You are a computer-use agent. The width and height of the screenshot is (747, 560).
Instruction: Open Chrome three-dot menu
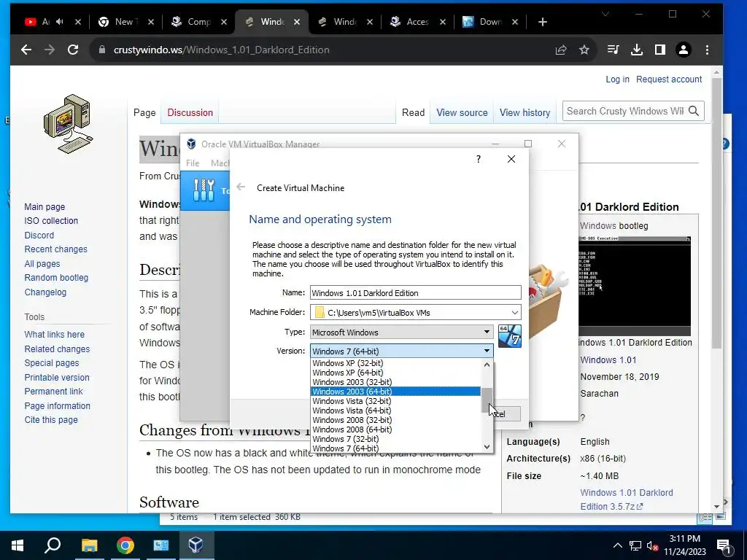[x=707, y=50]
